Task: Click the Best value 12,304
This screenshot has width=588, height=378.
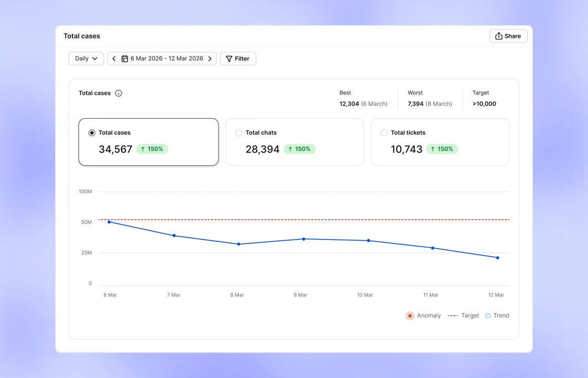Action: pyautogui.click(x=349, y=104)
